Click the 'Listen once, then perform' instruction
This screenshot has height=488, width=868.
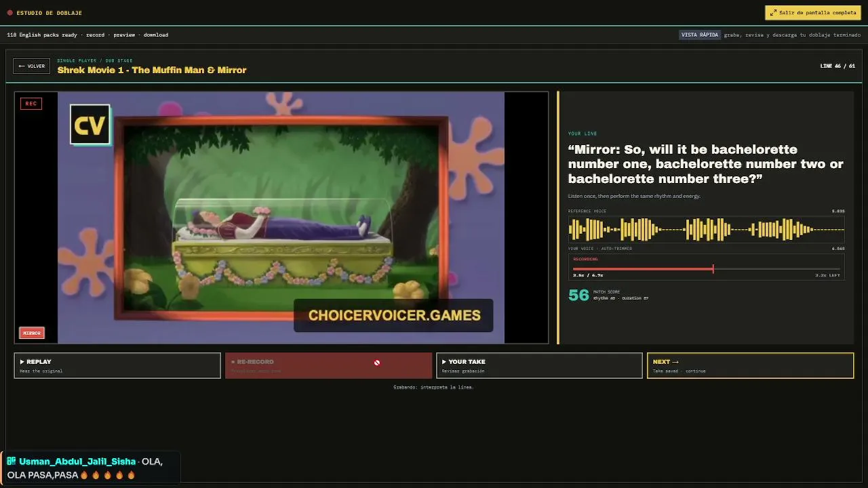(x=634, y=196)
